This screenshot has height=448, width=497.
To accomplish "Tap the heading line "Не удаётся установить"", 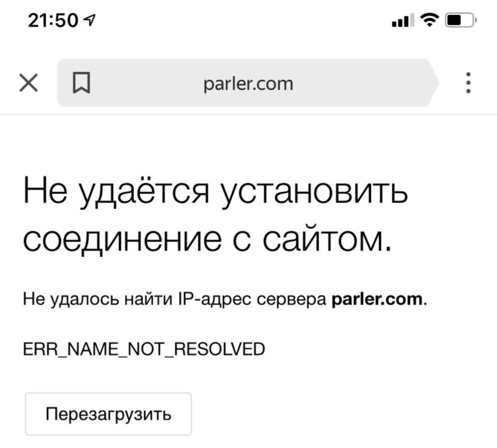I will (216, 192).
